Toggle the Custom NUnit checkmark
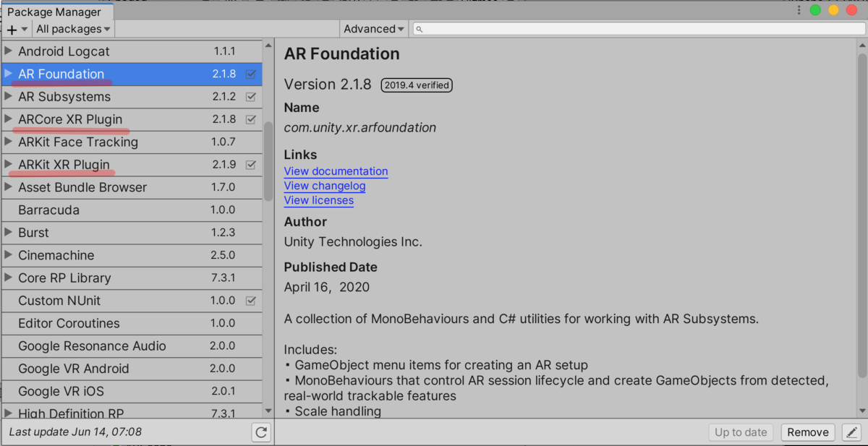The width and height of the screenshot is (868, 446). coord(251,301)
